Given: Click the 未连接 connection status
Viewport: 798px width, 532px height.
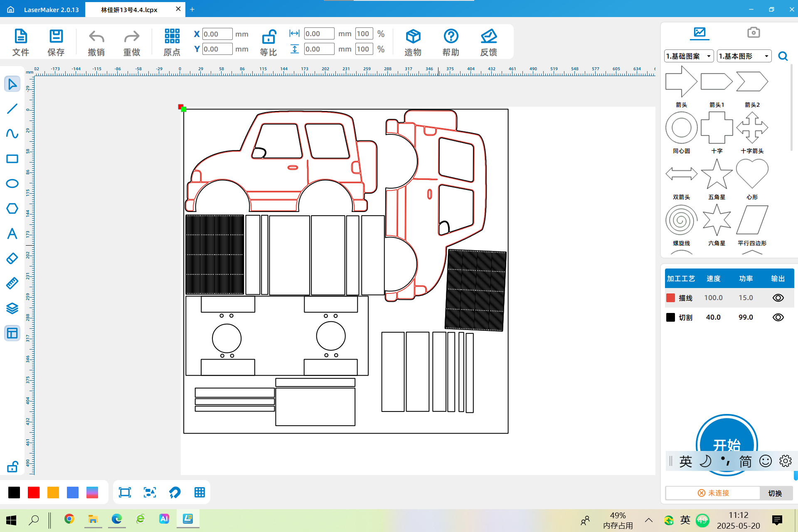Looking at the screenshot, I should pos(713,493).
